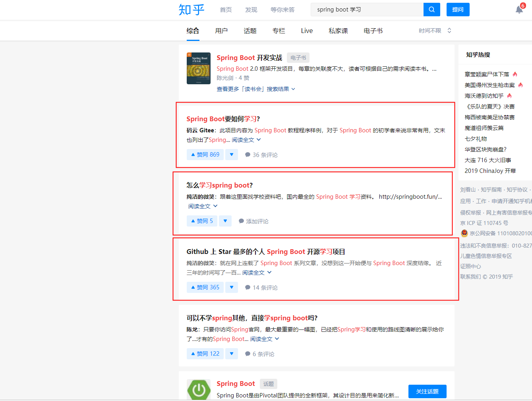Expand 查看更多「读书会」搜索结果

[x=256, y=89]
